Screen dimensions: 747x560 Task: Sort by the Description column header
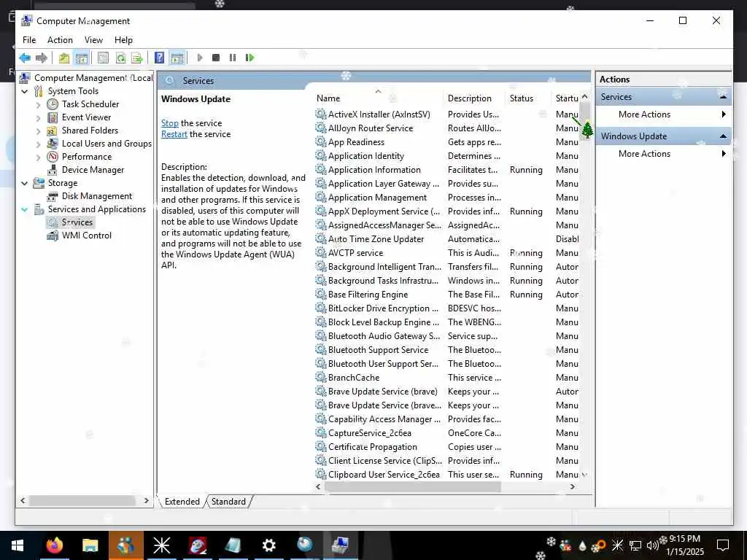[473, 98]
